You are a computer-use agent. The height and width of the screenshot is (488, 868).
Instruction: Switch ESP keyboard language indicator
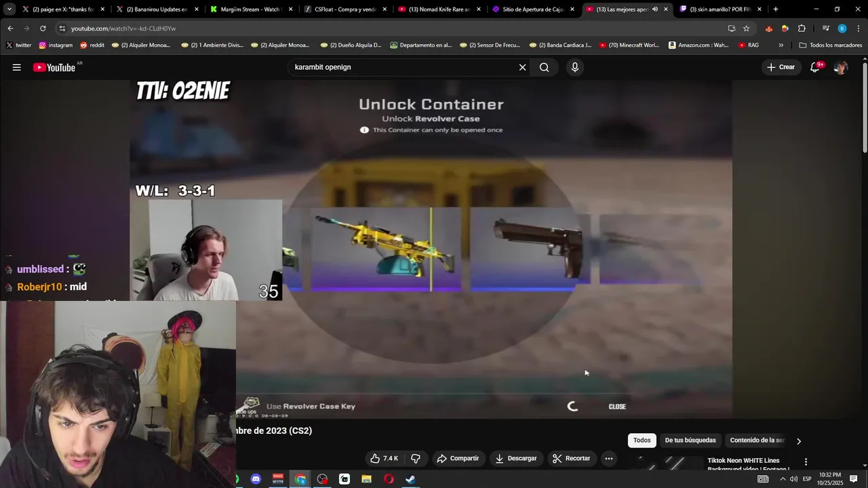807,479
